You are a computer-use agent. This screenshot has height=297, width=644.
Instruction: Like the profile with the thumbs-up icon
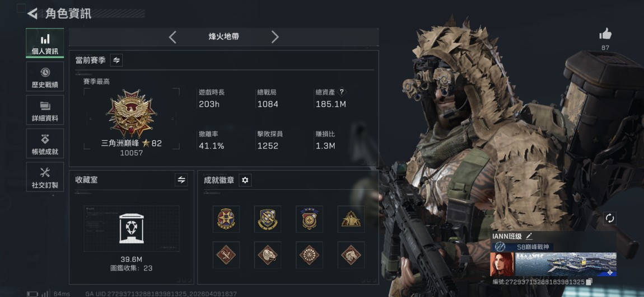pyautogui.click(x=605, y=34)
